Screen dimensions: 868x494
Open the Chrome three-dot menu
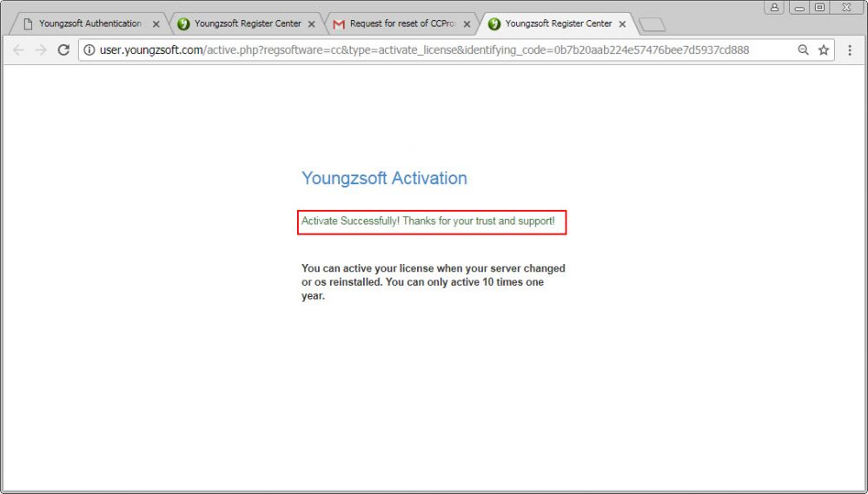tap(850, 50)
